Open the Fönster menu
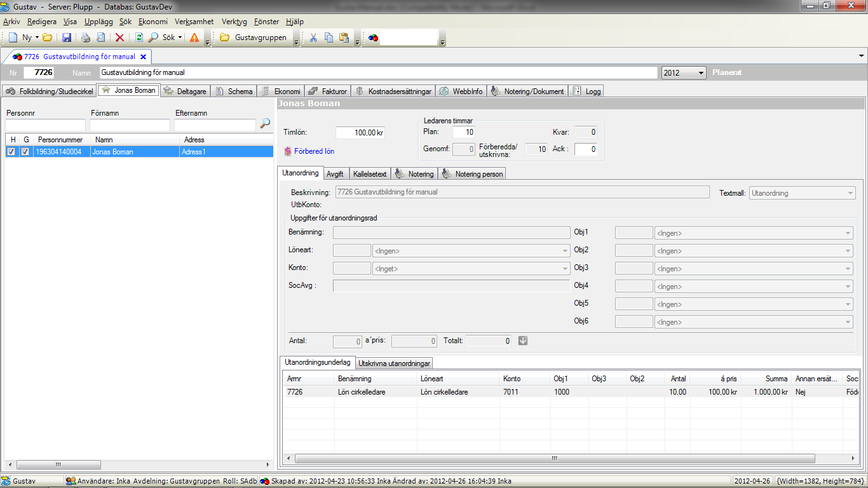Screen dimensions: 868x488 266,21
